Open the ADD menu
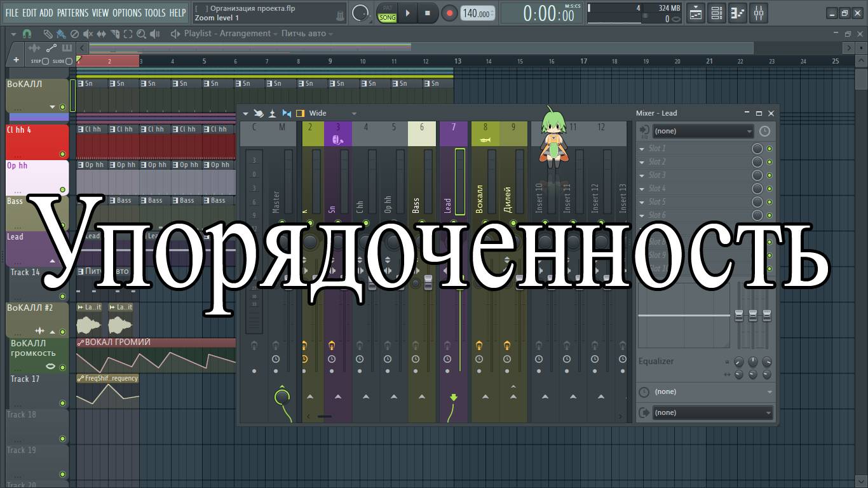868x488 pixels. pyautogui.click(x=46, y=13)
